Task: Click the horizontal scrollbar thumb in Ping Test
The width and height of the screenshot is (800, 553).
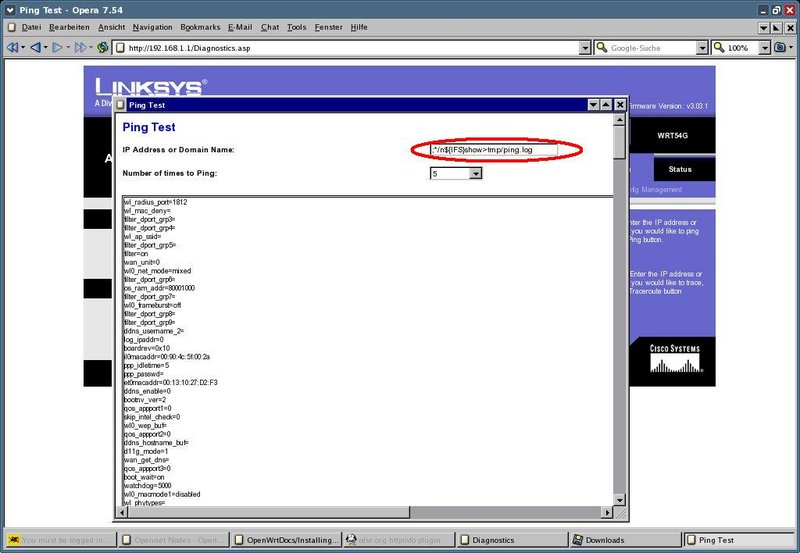Action: point(268,512)
